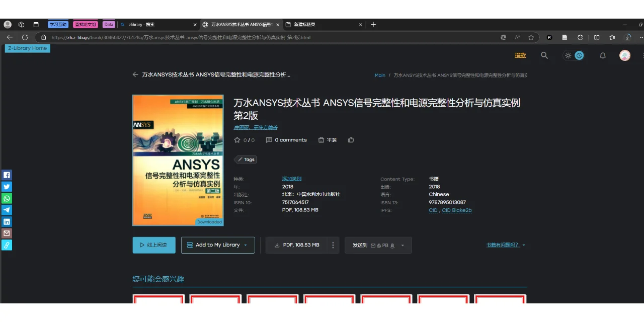Switch to the light theme sun icon
Screen dimensions: 644x322
[568, 55]
